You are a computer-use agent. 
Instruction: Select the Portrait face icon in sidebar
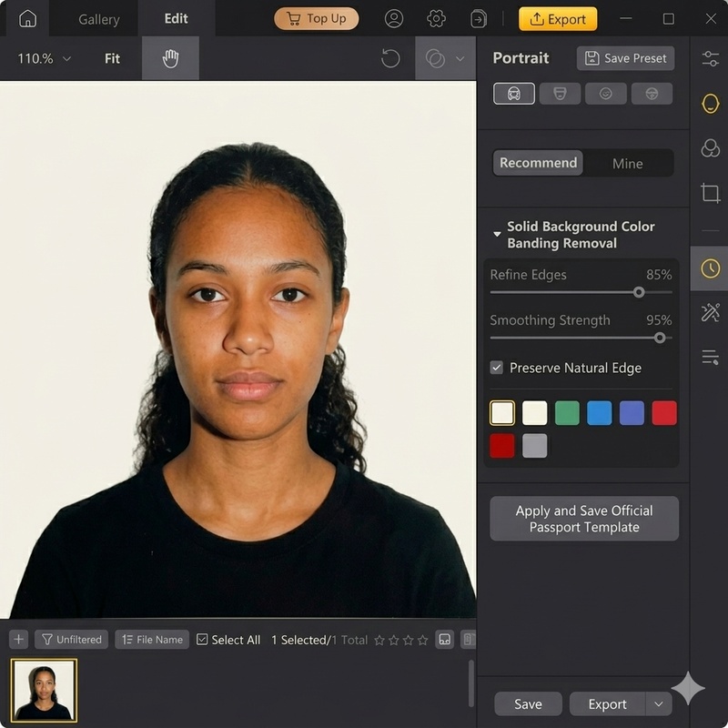710,103
